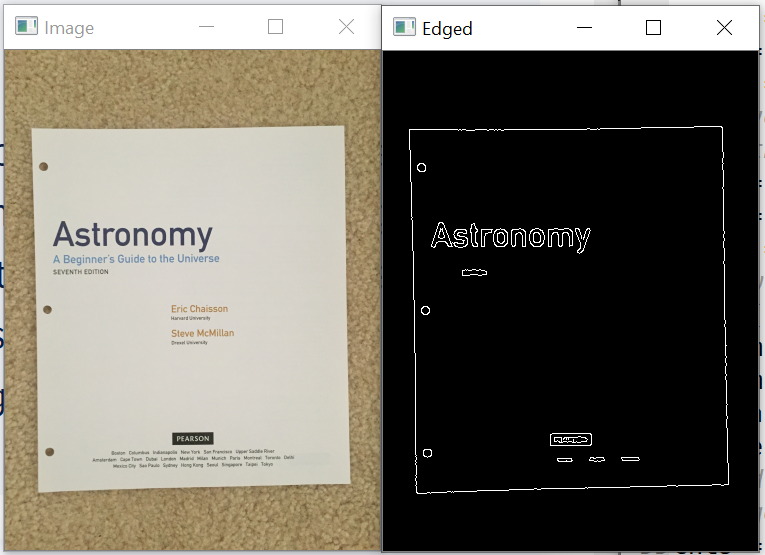Click the Image window's app icon
Image resolution: width=765 pixels, height=555 pixels.
26,27
